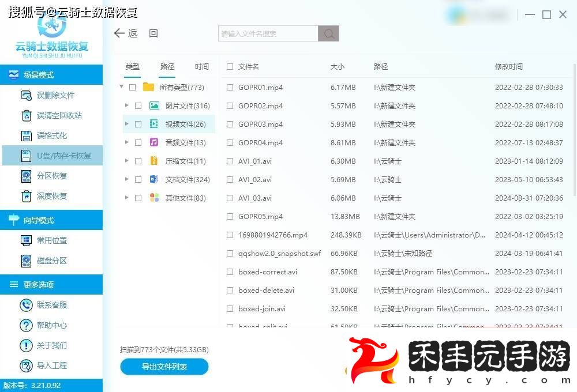Tick the checkbox for GOPR04.mp4
Viewport: 577px width, 392px height.
(230, 143)
